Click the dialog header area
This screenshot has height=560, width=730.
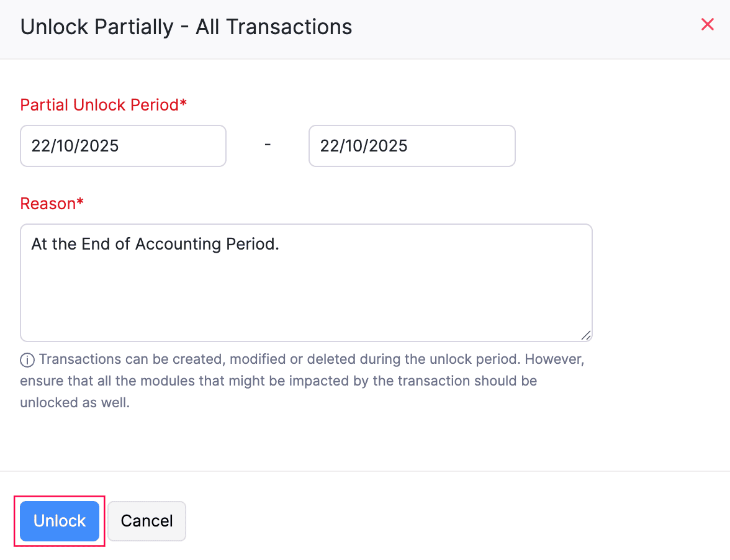[x=365, y=27]
